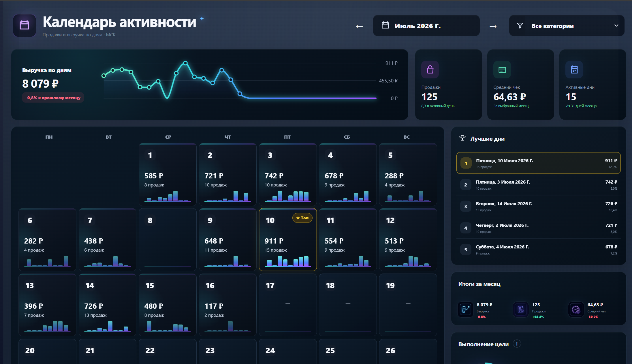Viewport: 632px width, 364px height.
Task: Expand category list via chevron arrow
Action: pos(616,26)
